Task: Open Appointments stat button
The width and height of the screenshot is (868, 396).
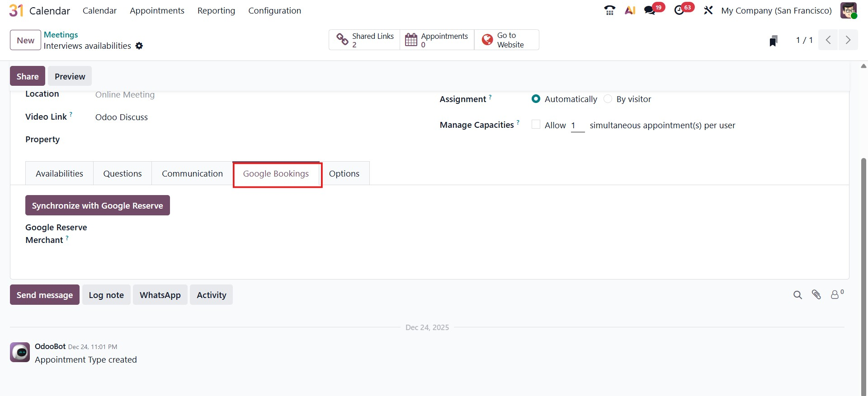Action: (437, 40)
